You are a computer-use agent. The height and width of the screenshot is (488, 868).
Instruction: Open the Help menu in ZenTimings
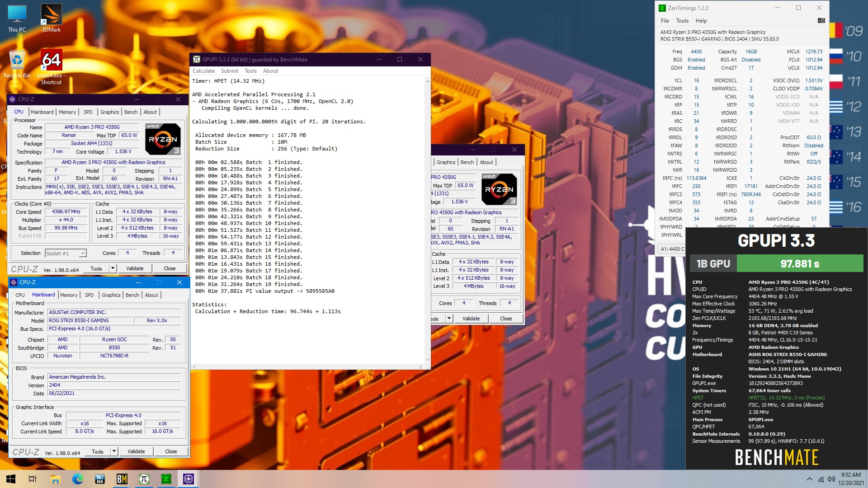pos(701,21)
